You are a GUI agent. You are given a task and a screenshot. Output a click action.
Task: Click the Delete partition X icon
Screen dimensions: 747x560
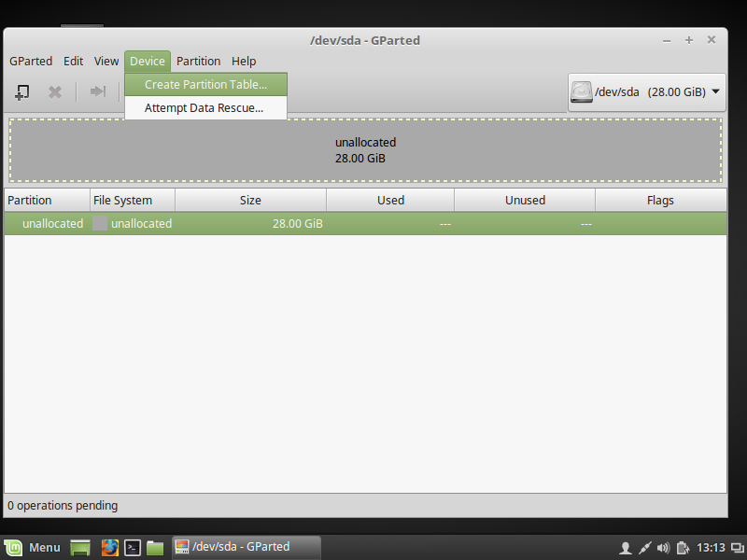click(x=55, y=91)
